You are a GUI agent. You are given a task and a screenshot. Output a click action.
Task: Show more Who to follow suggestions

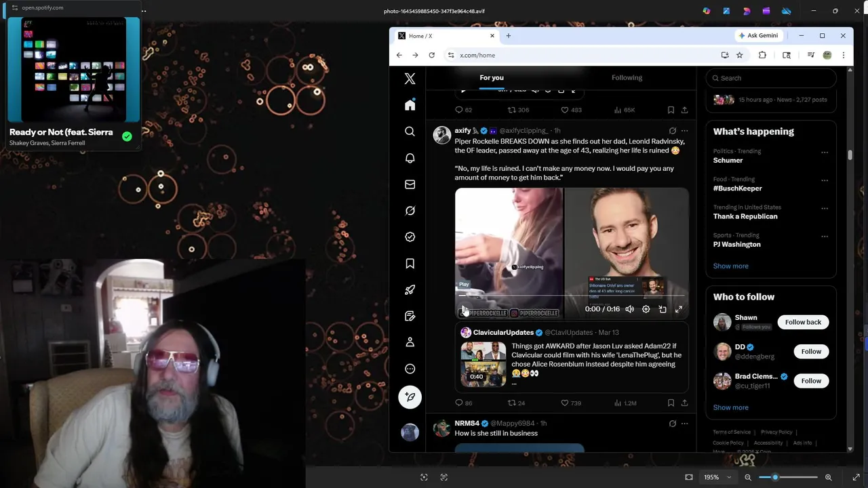pos(730,407)
